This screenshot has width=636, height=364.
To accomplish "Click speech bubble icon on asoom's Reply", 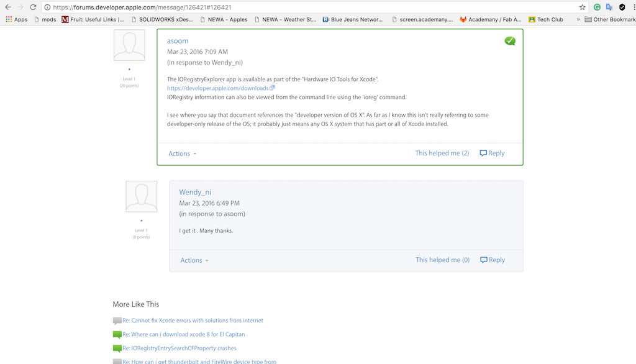I will [483, 153].
